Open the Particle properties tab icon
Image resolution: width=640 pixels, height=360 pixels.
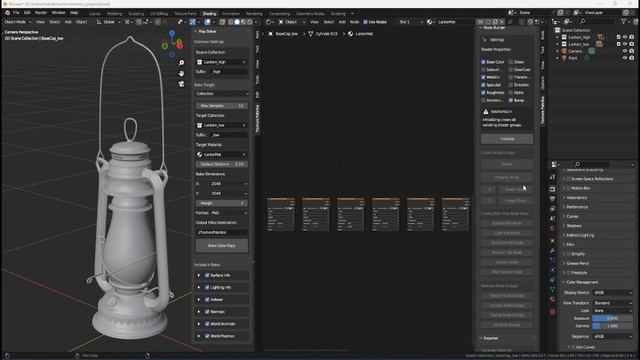tap(553, 260)
